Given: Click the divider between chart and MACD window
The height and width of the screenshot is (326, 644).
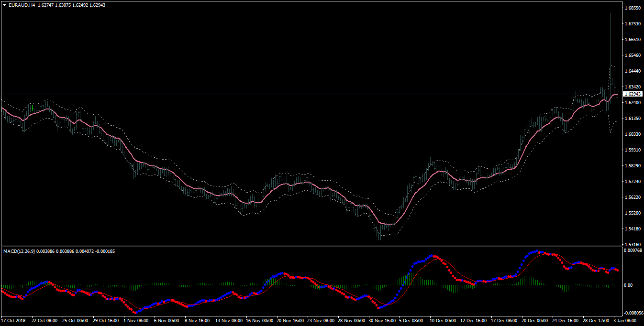Looking at the screenshot, I should pos(311,247).
